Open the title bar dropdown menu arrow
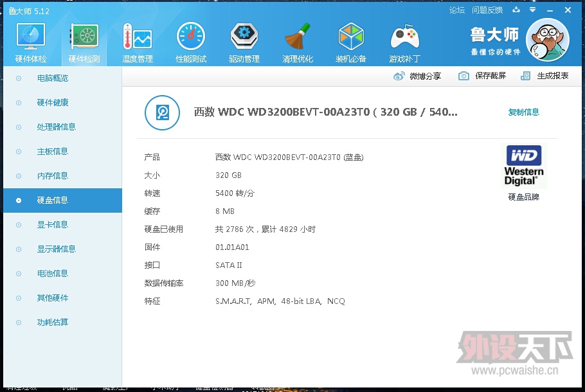The image size is (585, 392). (533, 10)
